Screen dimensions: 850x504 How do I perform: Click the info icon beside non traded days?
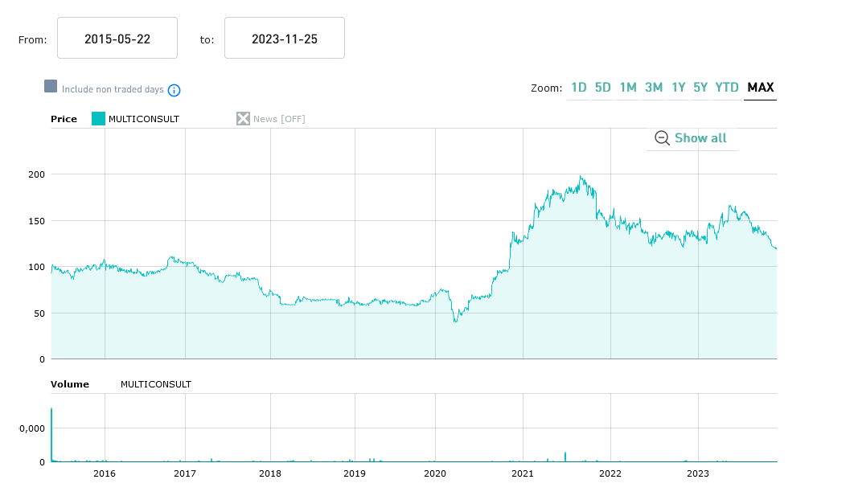(x=174, y=90)
